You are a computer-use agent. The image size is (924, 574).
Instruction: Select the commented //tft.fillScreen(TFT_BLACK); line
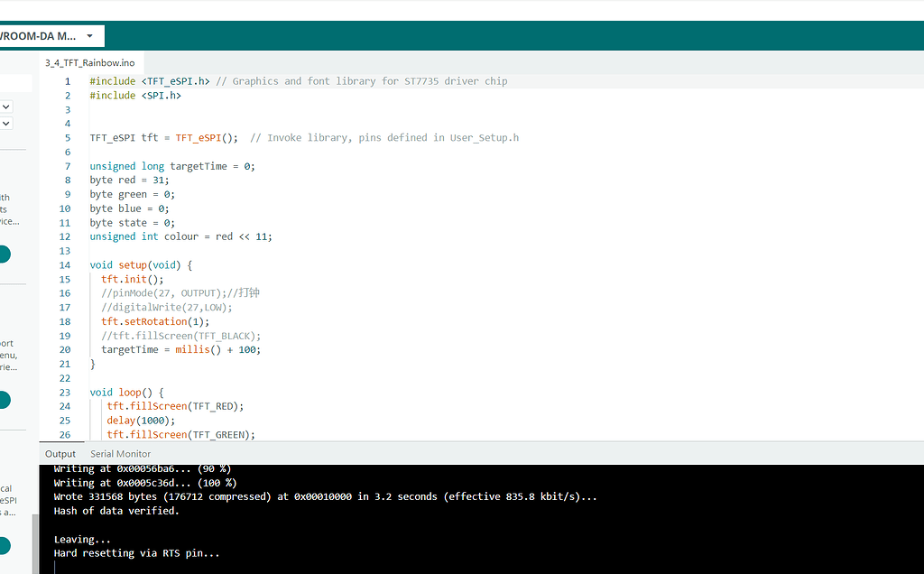[x=180, y=335]
